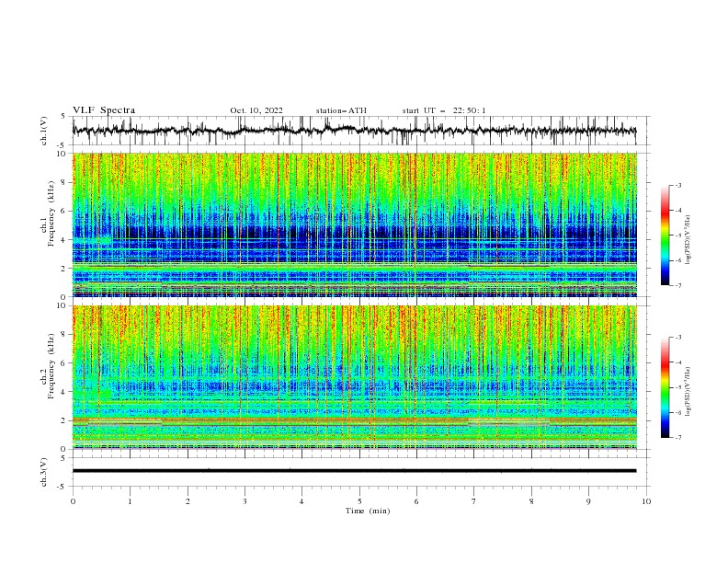Click the ch.1 spectrogram panel
Image resolution: width=728 pixels, height=563 pixels.
[354, 224]
